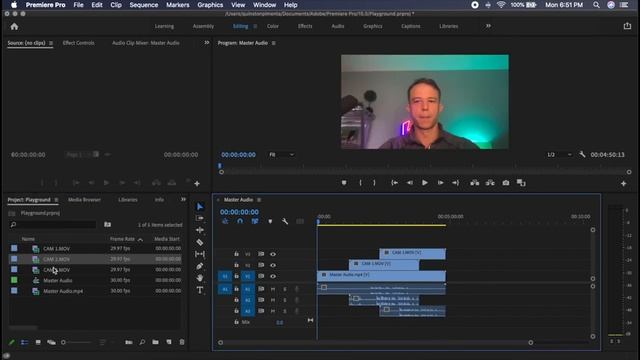The height and width of the screenshot is (360, 640).
Task: Open Project: Playground panel menu
Action: [x=56, y=200]
